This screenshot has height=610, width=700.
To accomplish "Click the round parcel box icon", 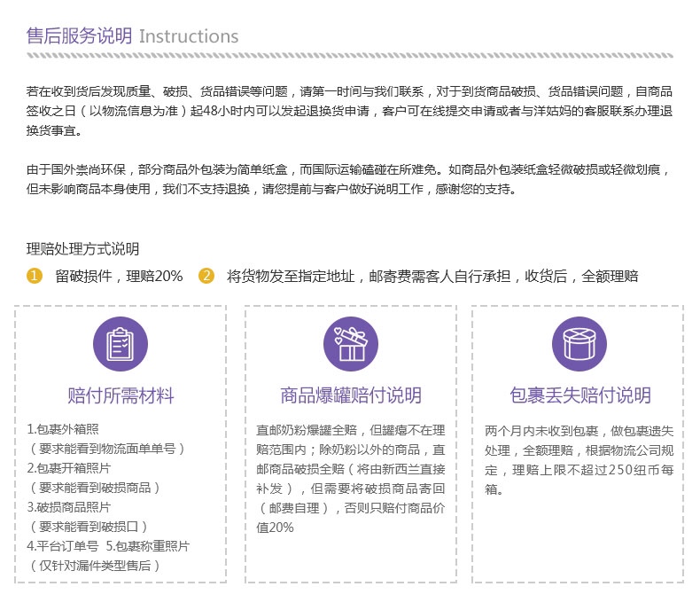I will pos(579,345).
